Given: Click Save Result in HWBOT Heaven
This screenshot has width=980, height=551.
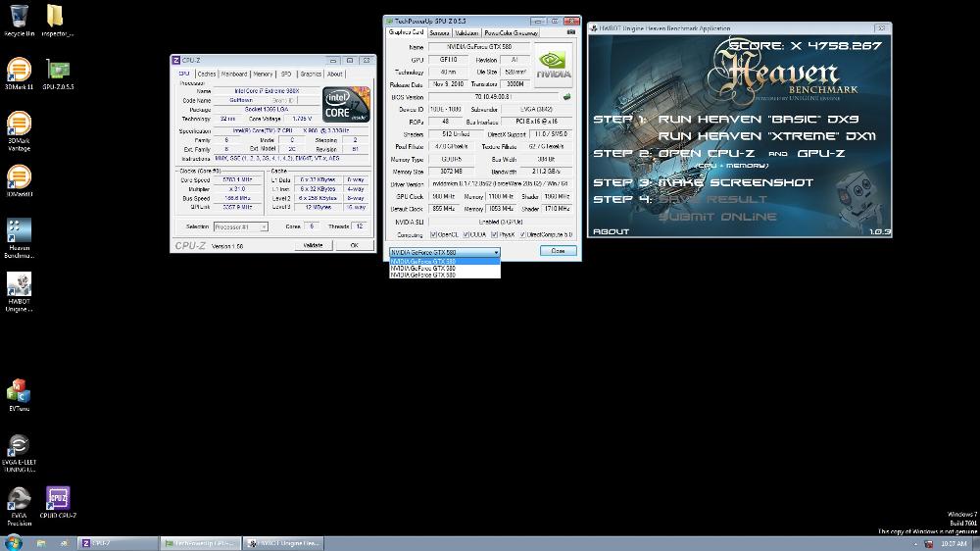Looking at the screenshot, I should pyautogui.click(x=712, y=199).
